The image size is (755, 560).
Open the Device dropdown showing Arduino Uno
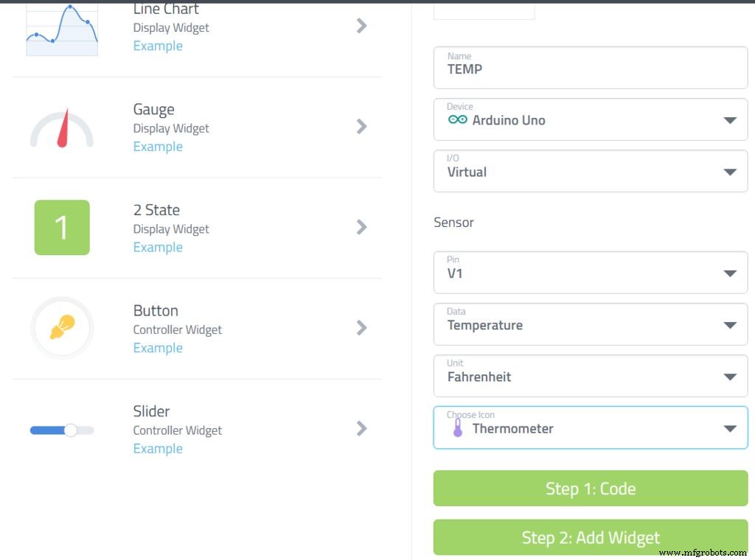(730, 120)
